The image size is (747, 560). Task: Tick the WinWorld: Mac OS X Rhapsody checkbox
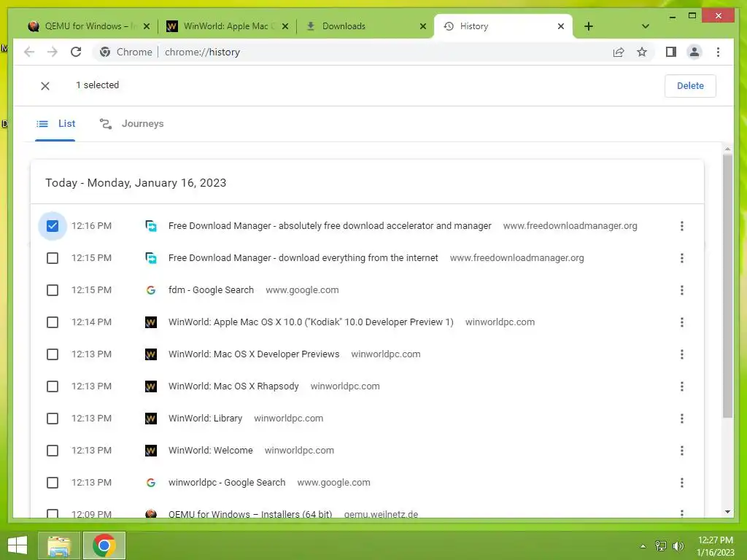53,386
